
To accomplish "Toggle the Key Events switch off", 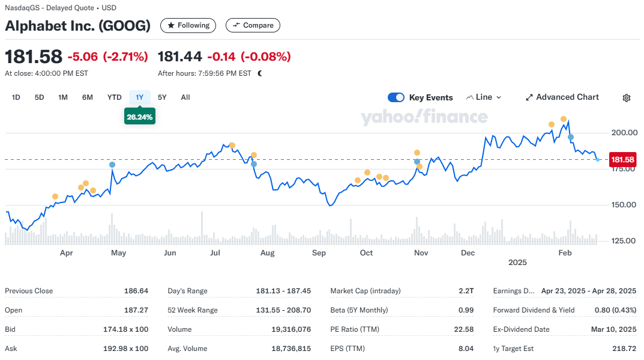I will (396, 97).
